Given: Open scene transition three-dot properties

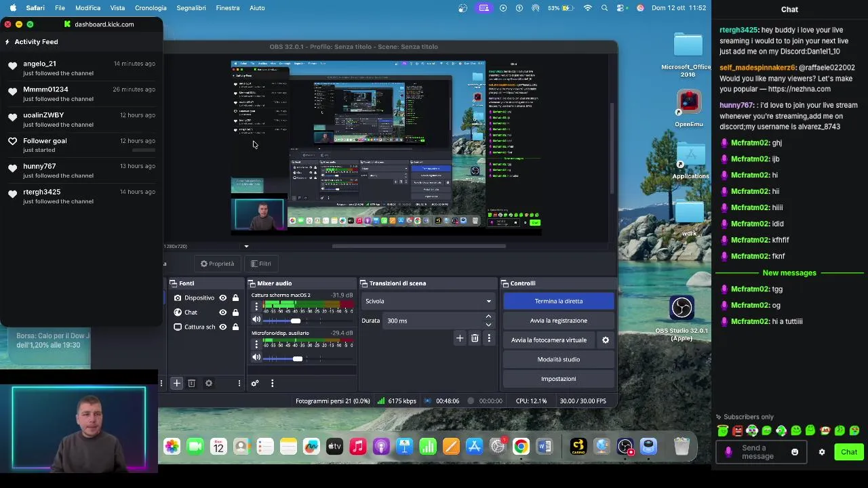Looking at the screenshot, I should 489,338.
